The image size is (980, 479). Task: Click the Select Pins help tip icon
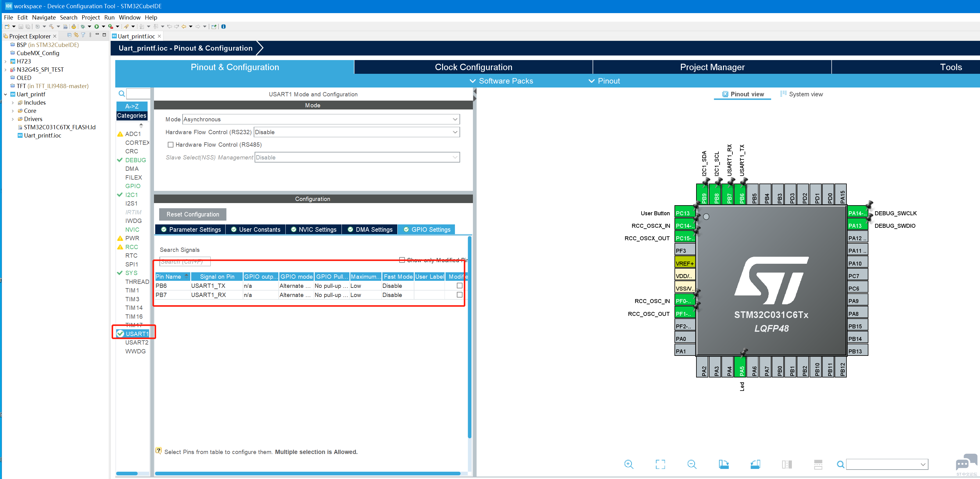(159, 451)
